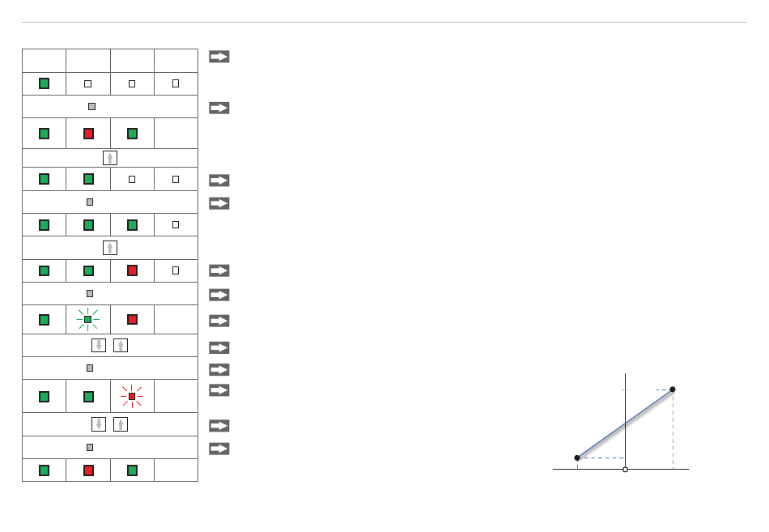The width and height of the screenshot is (769, 532).
Task: Click the blue diagonal line in graph
Action: pos(625,423)
